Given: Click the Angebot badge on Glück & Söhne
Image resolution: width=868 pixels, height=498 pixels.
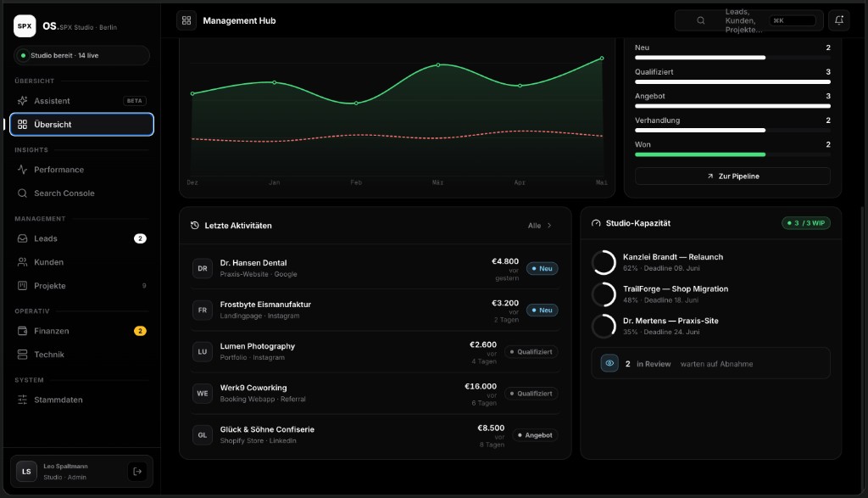Looking at the screenshot, I should tap(535, 435).
